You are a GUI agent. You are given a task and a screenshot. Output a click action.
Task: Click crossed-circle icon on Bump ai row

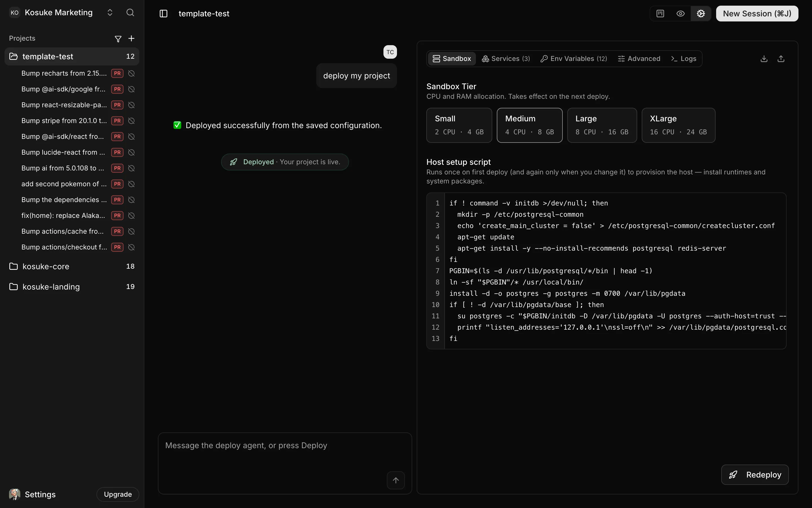click(132, 168)
